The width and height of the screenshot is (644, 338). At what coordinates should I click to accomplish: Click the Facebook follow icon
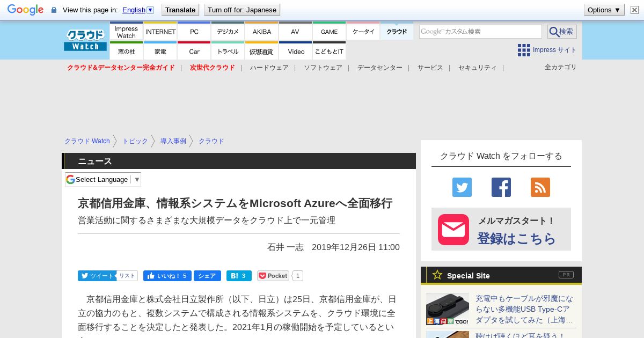click(x=501, y=187)
